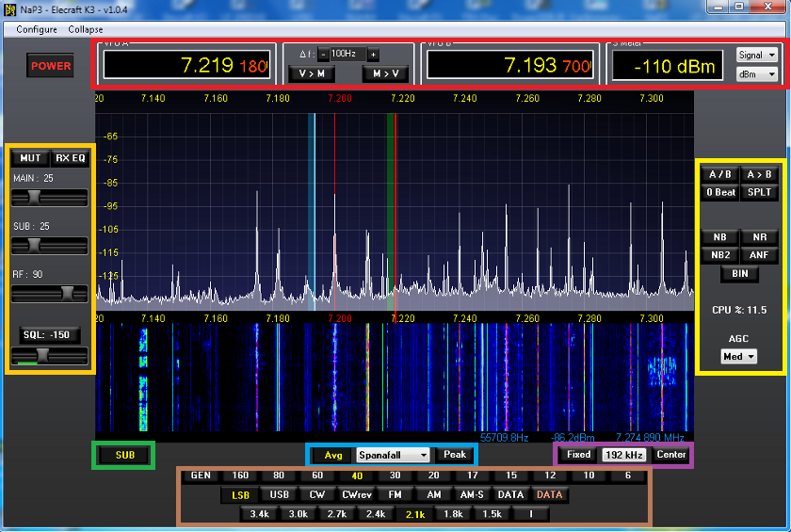Enable the NB noise blanker
The height and width of the screenshot is (532, 791).
[x=720, y=237]
